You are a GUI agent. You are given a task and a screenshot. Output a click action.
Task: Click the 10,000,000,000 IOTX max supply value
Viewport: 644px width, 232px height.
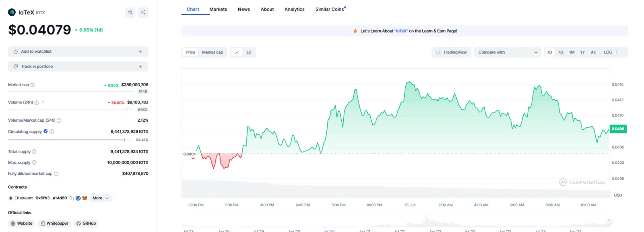click(x=128, y=163)
